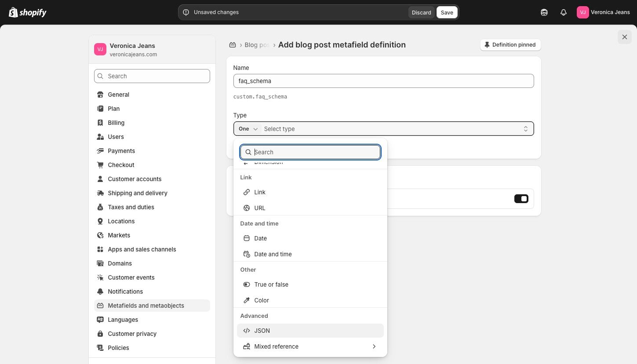Discard the unsaved changes
Image resolution: width=637 pixels, height=364 pixels.
[421, 12]
